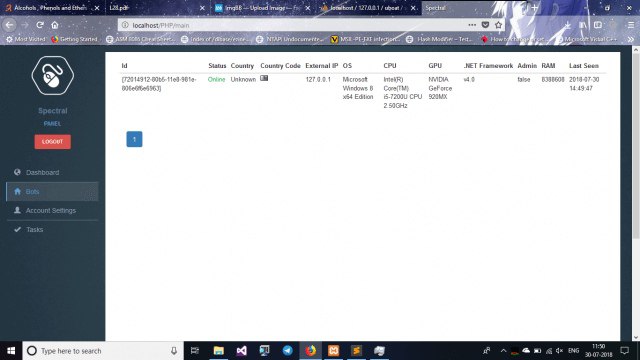Click the Tasks checkmark icon
The image size is (640, 360).
[17, 229]
